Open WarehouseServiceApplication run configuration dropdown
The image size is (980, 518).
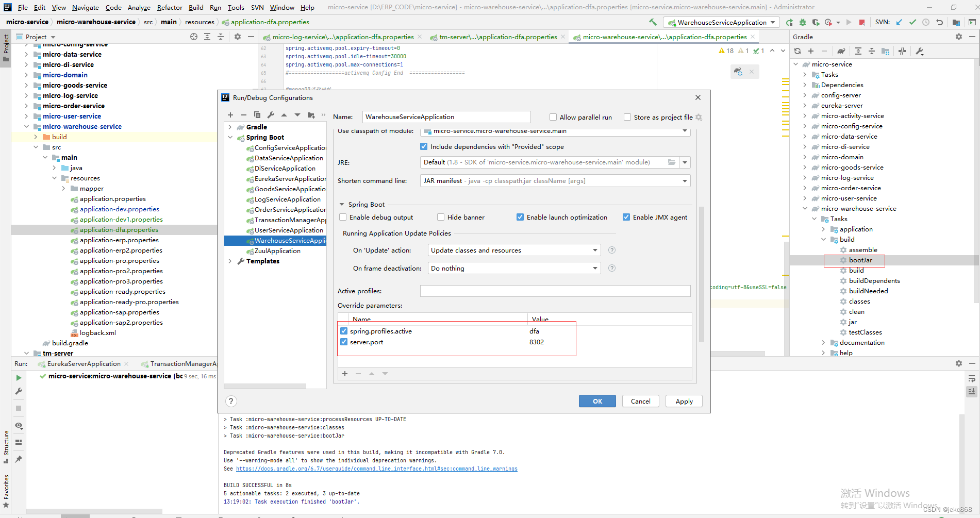pos(722,22)
